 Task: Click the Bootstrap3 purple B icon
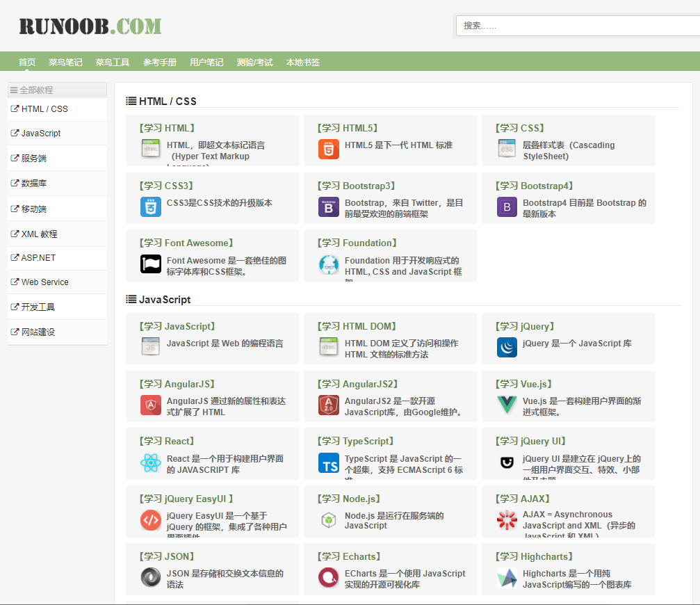coord(329,207)
